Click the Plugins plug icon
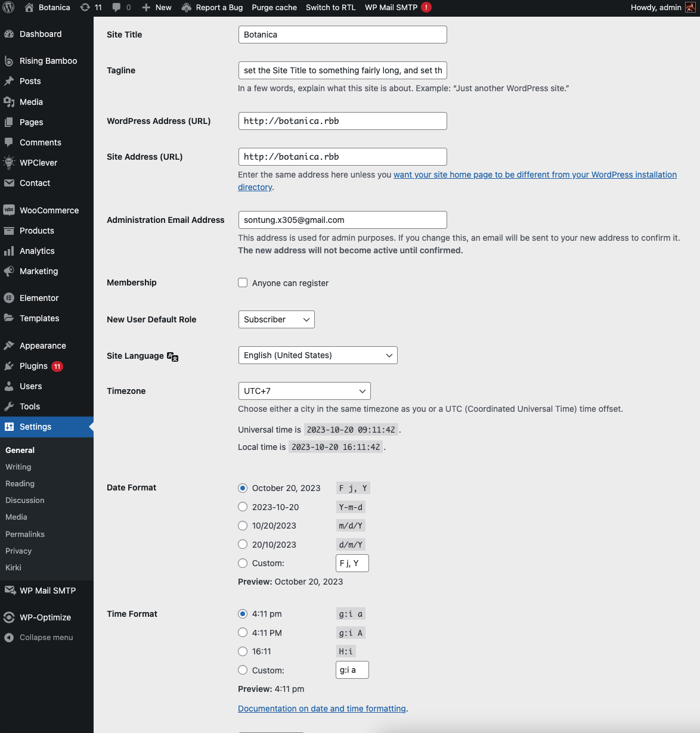Screen dimensions: 700x733 tap(9, 366)
